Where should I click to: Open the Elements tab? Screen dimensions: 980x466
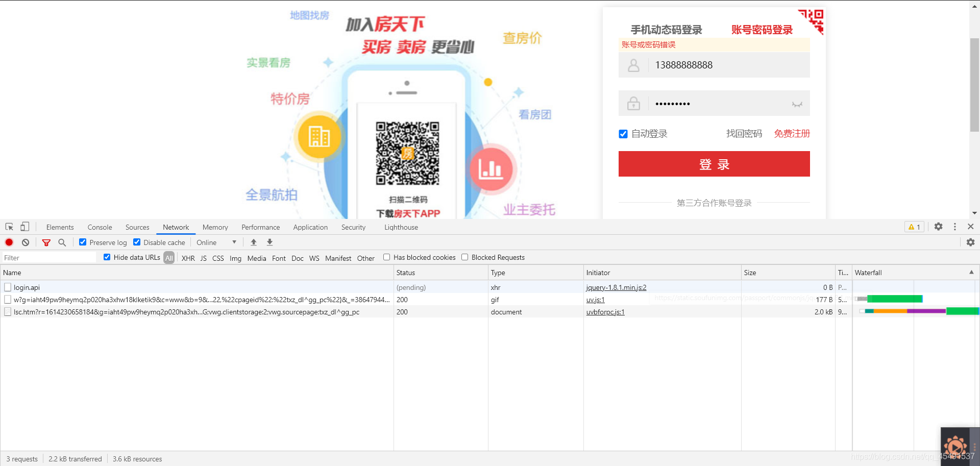[60, 227]
